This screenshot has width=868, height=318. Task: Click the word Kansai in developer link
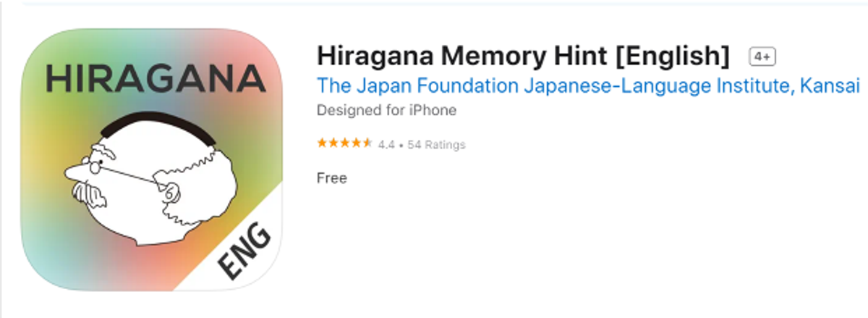[x=830, y=85]
